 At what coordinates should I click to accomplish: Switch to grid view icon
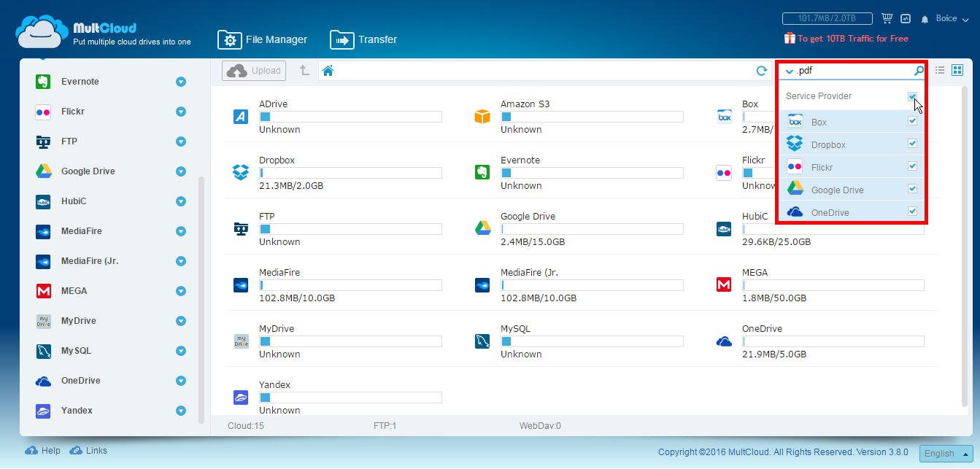957,70
